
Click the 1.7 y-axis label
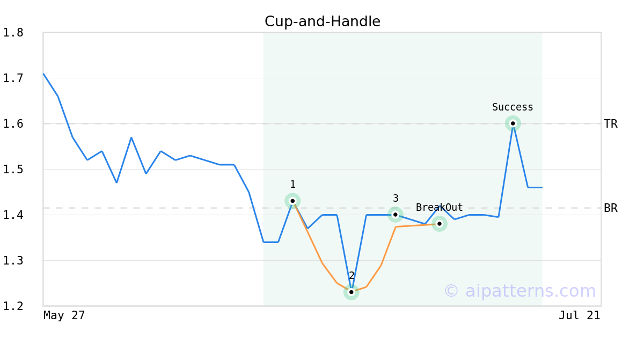pyautogui.click(x=13, y=78)
